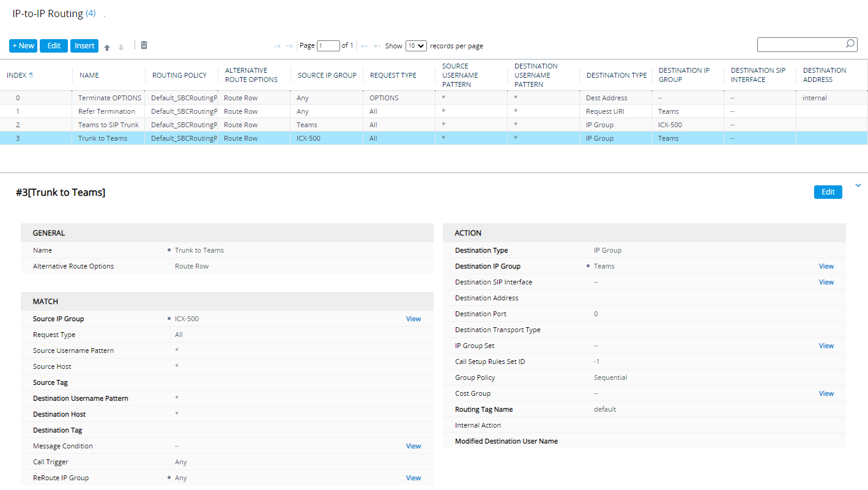
Task: Click the search magnifier icon
Action: pos(850,44)
